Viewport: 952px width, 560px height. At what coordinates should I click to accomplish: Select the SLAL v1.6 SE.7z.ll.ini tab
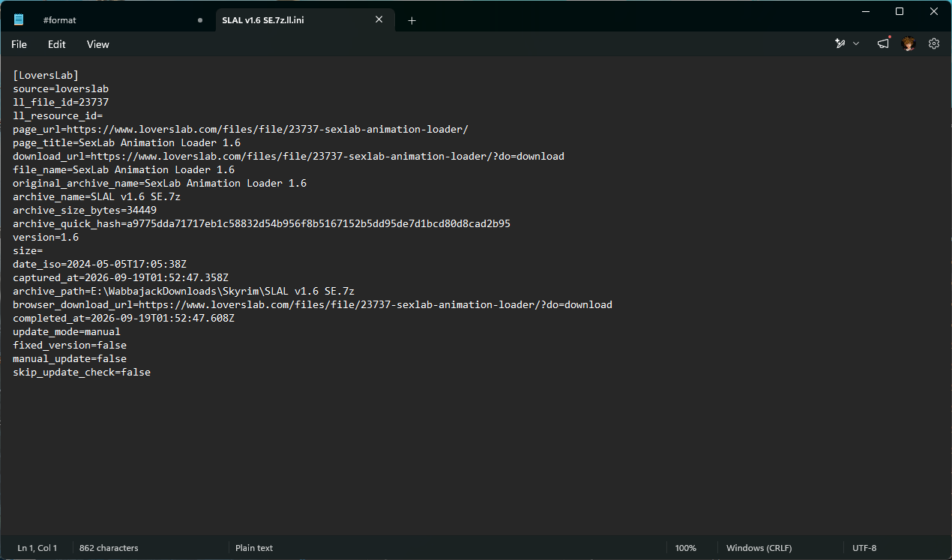[x=263, y=20]
